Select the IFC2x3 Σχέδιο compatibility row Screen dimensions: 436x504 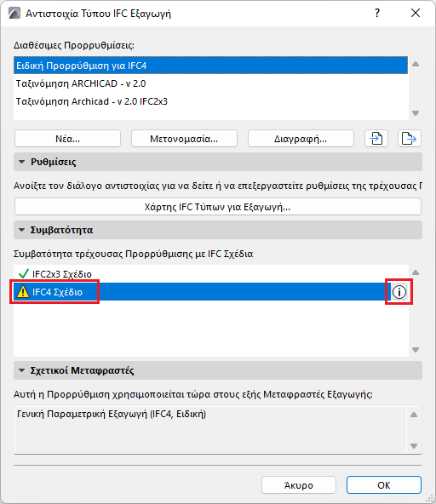(x=210, y=274)
